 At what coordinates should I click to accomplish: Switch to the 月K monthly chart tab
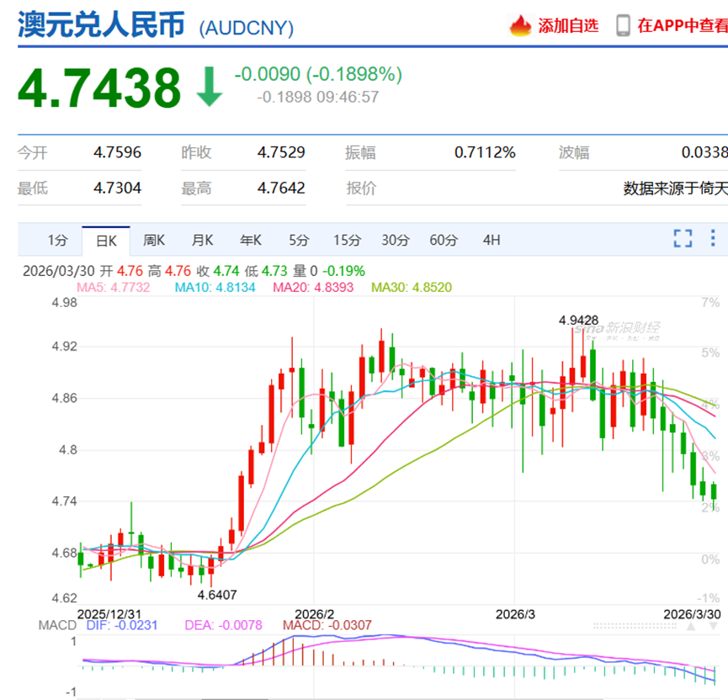tap(202, 241)
